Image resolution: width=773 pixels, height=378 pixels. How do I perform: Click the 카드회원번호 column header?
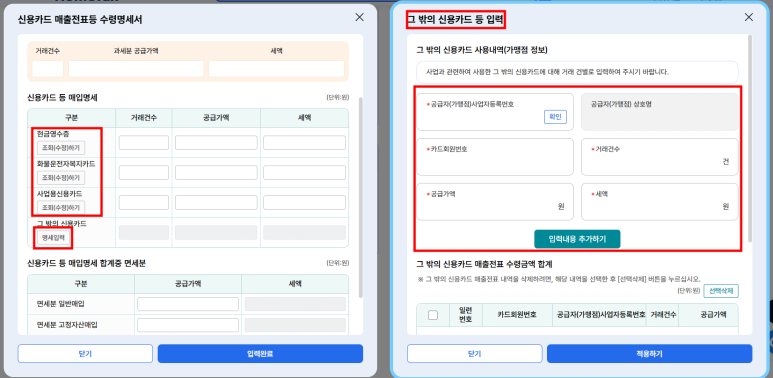coord(517,314)
